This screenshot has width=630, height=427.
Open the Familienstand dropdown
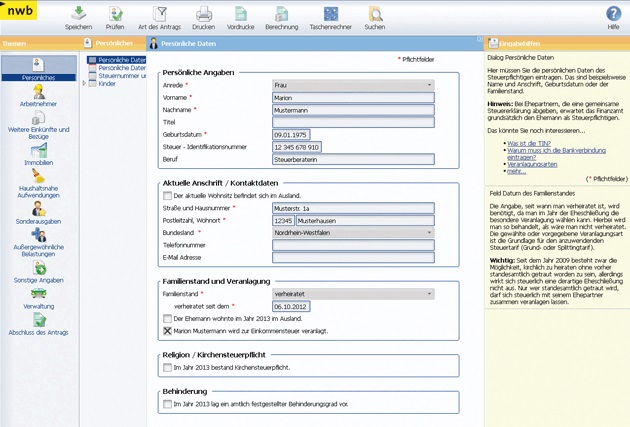point(353,294)
